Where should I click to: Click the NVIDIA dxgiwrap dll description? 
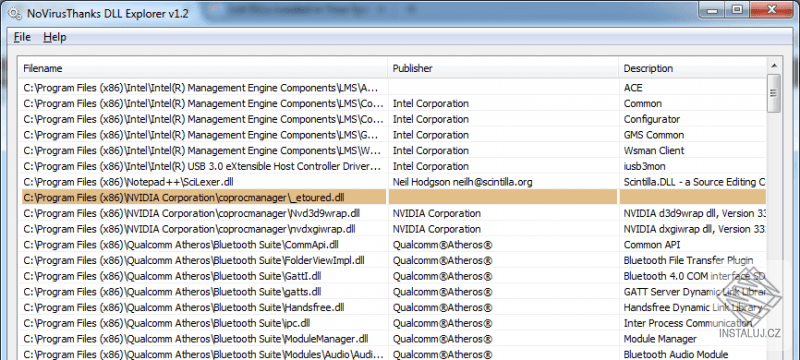[694, 229]
